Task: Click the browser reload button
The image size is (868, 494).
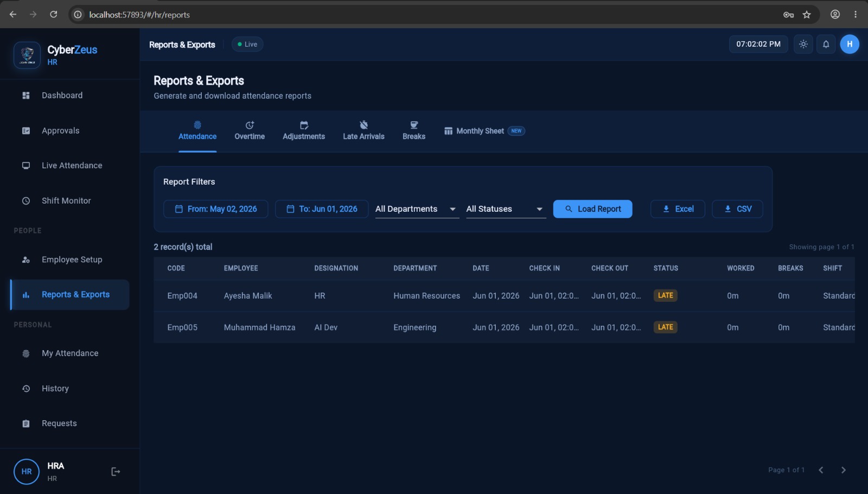Action: [x=54, y=15]
